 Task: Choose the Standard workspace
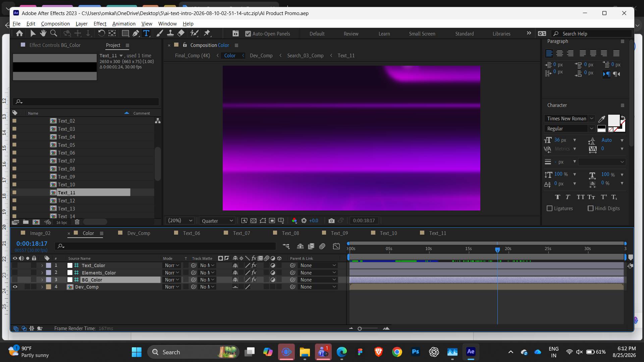point(464,34)
